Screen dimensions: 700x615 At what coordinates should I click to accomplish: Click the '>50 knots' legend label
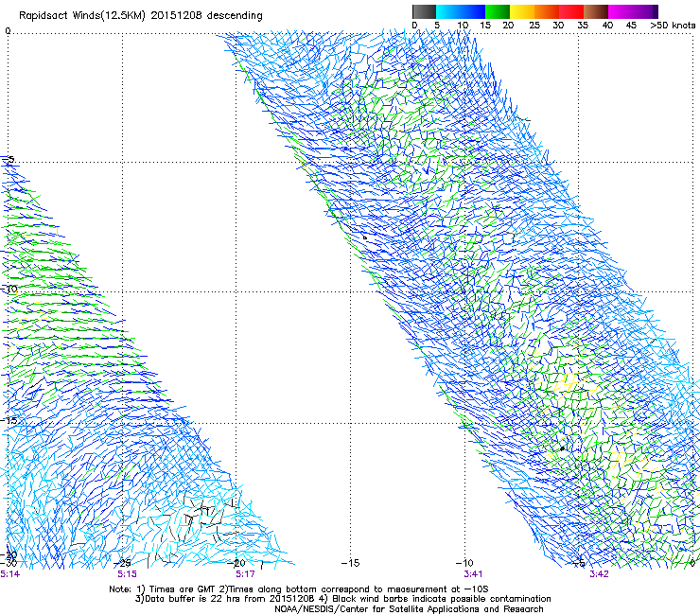673,26
